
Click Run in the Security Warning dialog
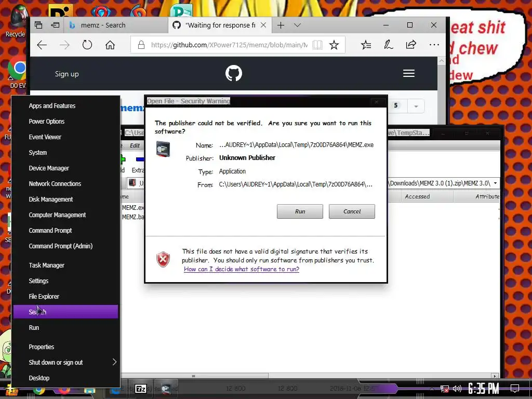300,211
